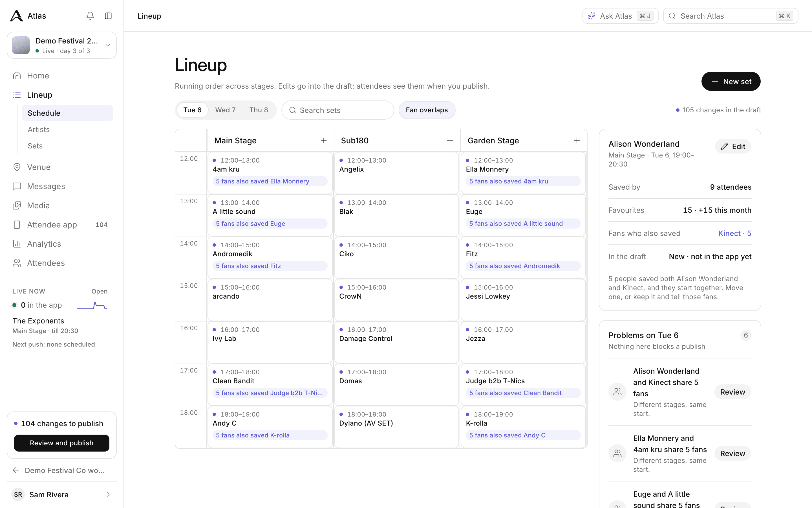
Task: Open the Jezza set card
Action: coord(523,342)
